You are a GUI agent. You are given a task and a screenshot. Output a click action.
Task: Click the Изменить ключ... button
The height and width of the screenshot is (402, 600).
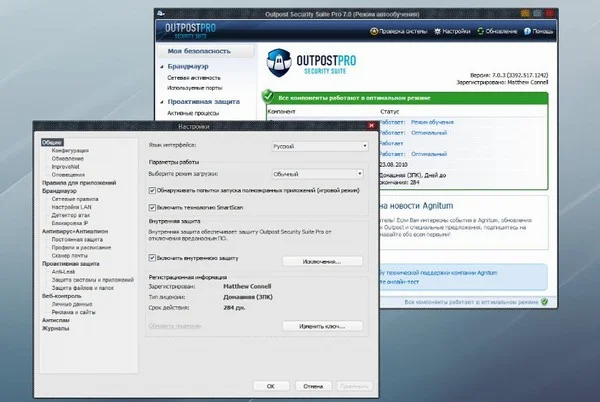pyautogui.click(x=322, y=326)
